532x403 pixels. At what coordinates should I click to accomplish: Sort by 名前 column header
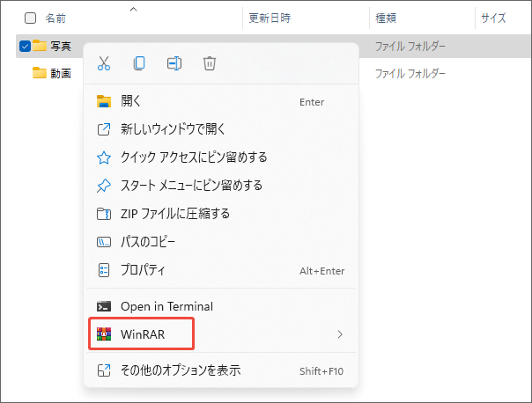(x=55, y=18)
